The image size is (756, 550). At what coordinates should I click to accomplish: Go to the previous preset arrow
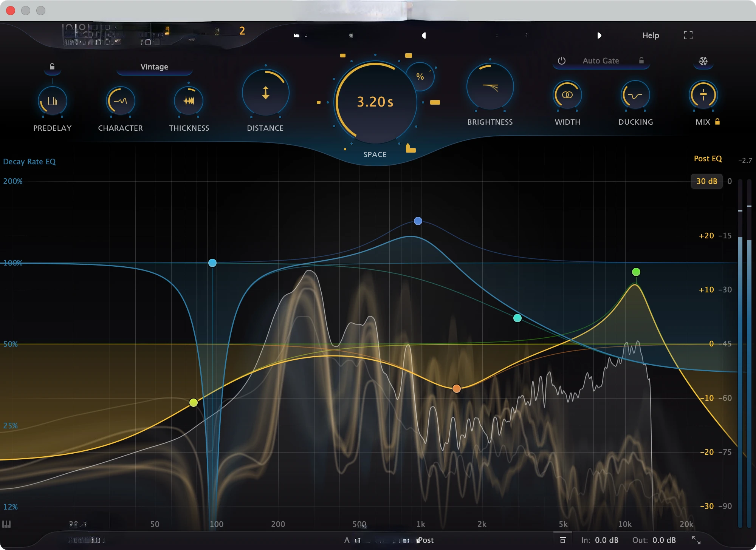[424, 36]
